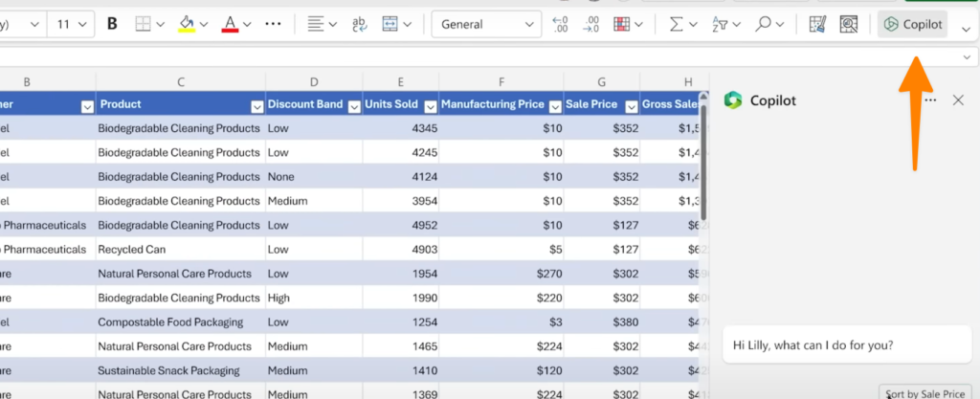The image size is (980, 399).
Task: Open the Copilot pane from the ribbon
Action: click(x=913, y=24)
